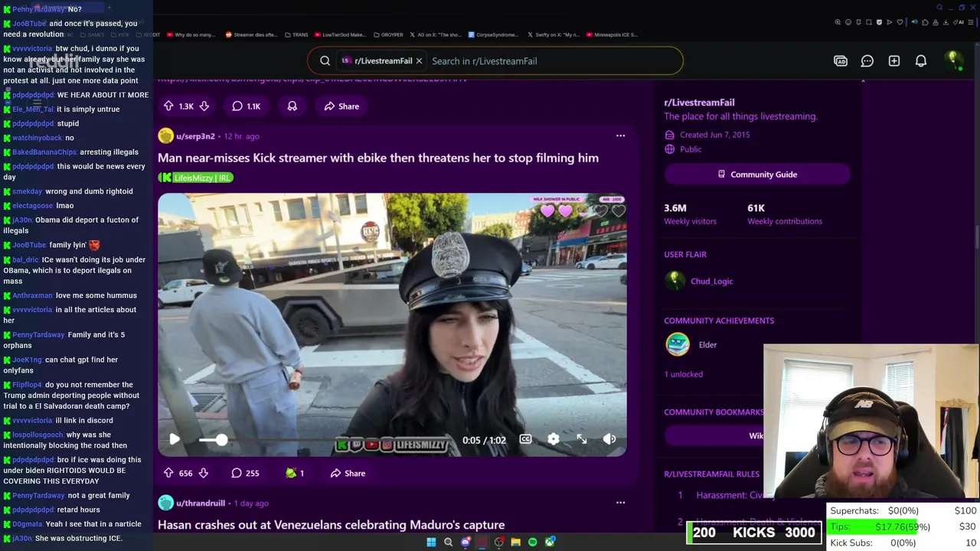The image size is (980, 551).
Task: Open options menu for the Hasan post
Action: (620, 503)
